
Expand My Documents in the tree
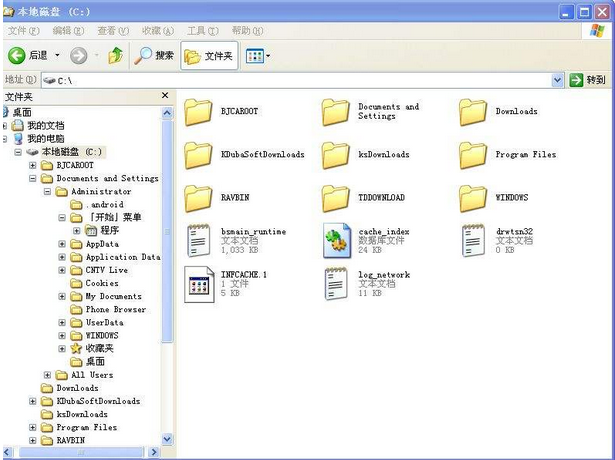tap(62, 296)
